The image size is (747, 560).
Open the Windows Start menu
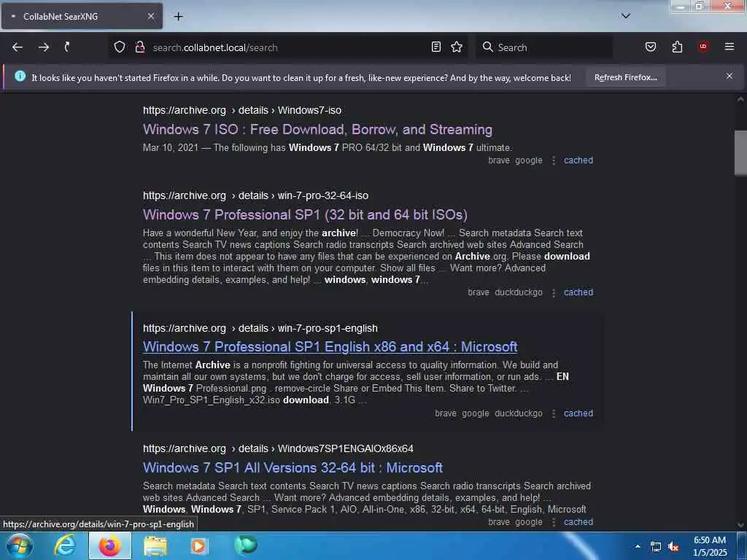click(20, 545)
